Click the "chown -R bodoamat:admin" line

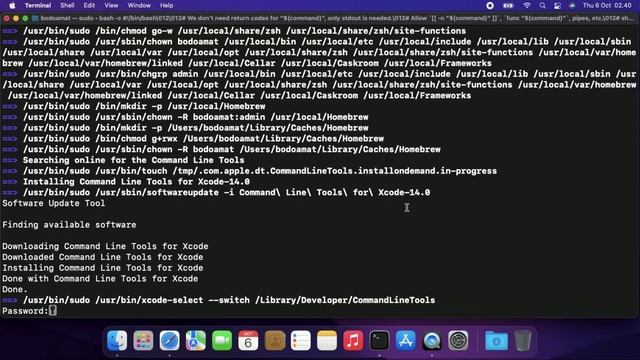[196, 117]
